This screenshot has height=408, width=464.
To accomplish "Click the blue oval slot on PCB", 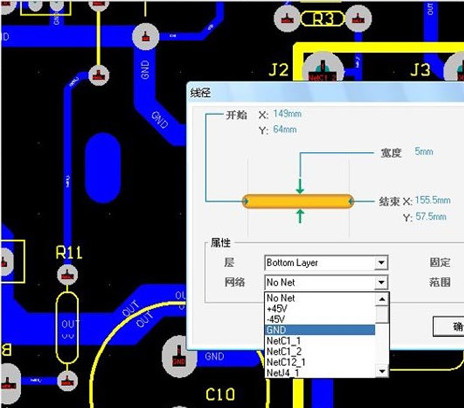I will pyautogui.click(x=103, y=168).
